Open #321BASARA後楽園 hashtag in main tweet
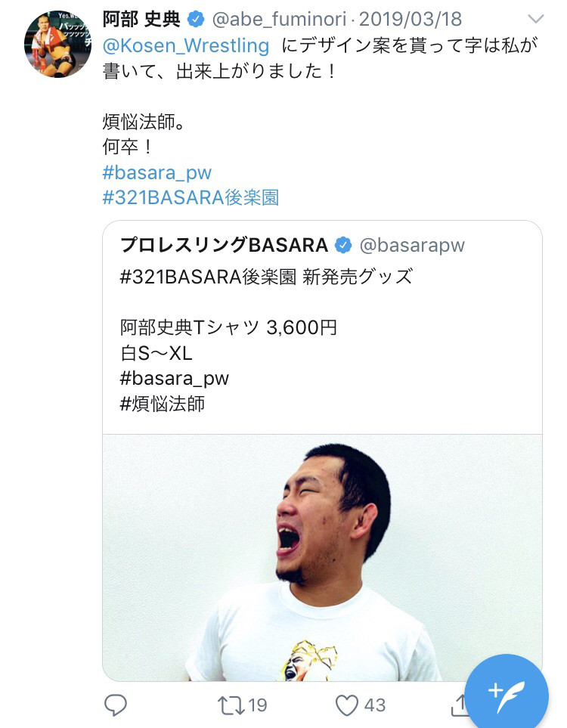This screenshot has width=567, height=728. pyautogui.click(x=191, y=198)
